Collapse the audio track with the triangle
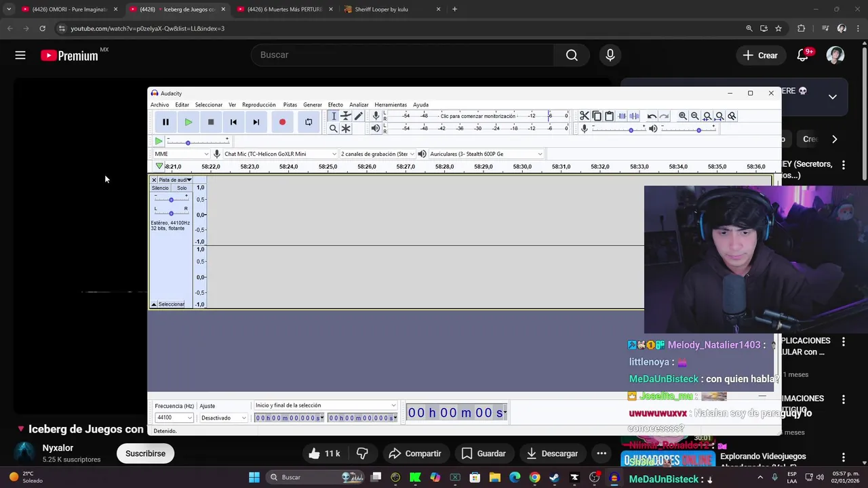The height and width of the screenshot is (488, 868). [153, 304]
